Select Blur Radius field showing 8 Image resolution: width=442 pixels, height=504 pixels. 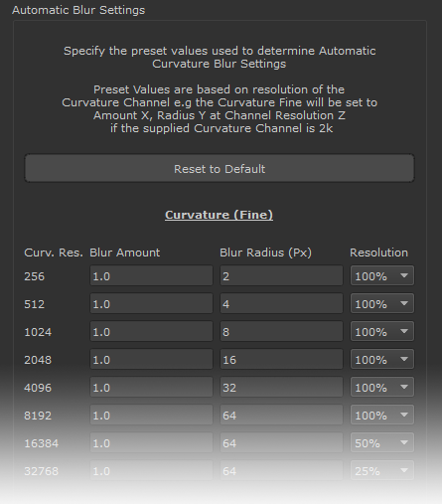tap(281, 331)
